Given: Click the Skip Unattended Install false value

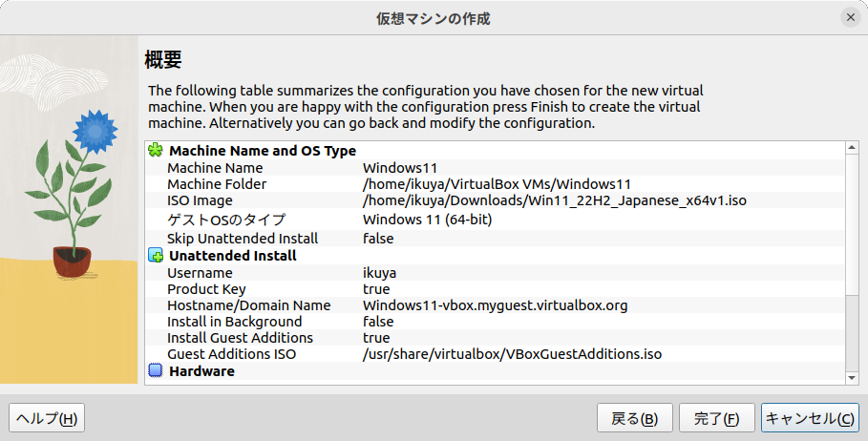Looking at the screenshot, I should click(378, 239).
